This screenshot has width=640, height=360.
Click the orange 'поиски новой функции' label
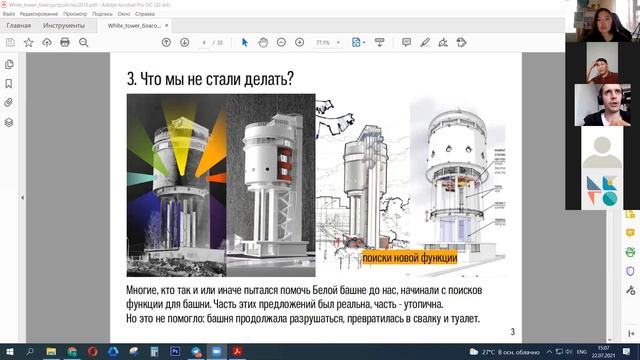(410, 258)
